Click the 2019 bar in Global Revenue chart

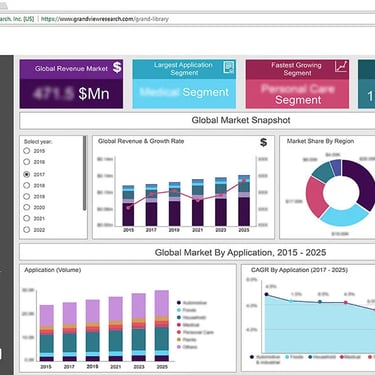coord(174,204)
